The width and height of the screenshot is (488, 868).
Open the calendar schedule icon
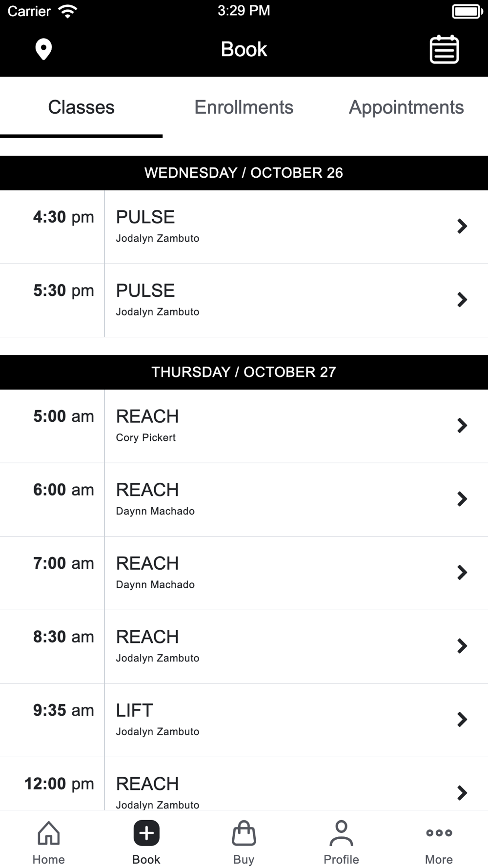444,49
